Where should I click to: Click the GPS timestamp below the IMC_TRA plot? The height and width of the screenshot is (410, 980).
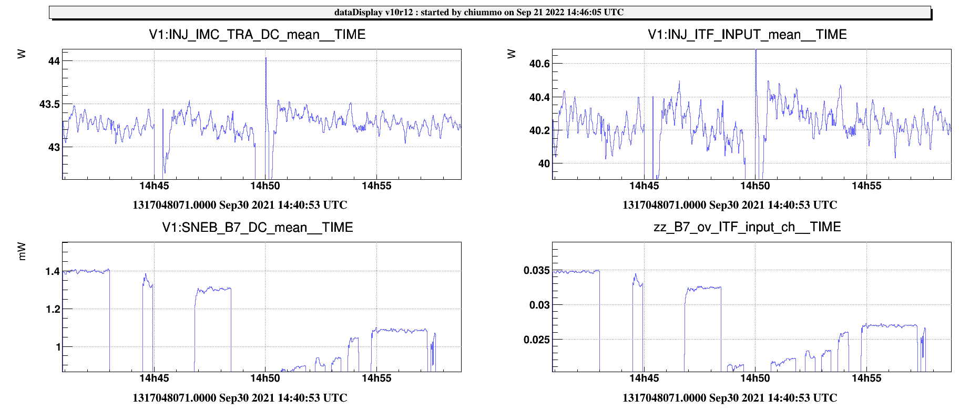240,205
